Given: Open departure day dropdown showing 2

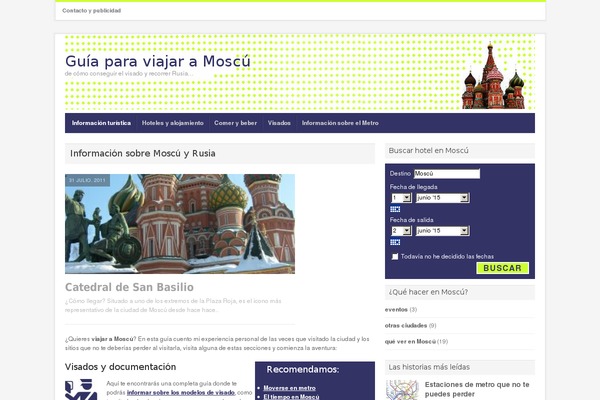Looking at the screenshot, I should [x=401, y=231].
